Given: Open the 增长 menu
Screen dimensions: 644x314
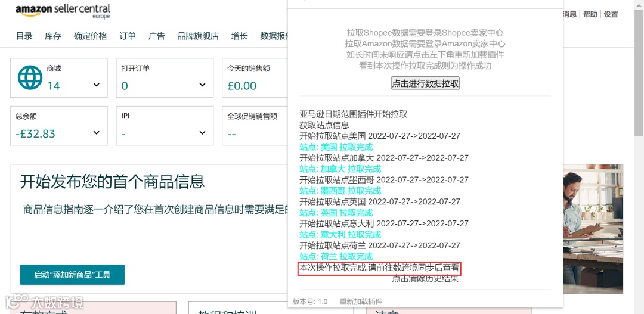Looking at the screenshot, I should (x=240, y=36).
